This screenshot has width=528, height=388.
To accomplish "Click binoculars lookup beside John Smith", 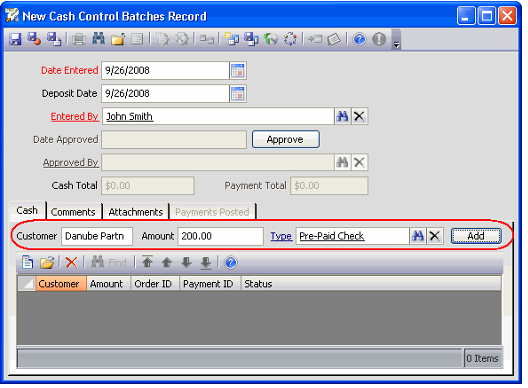I will click(x=342, y=117).
